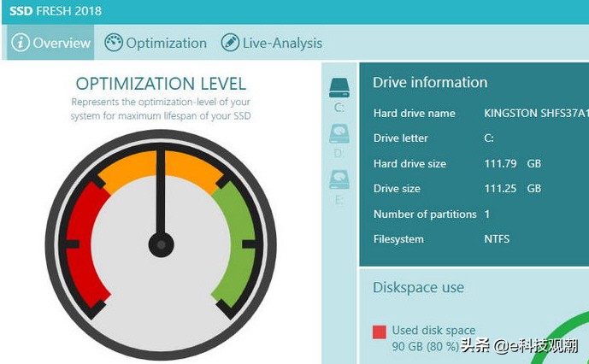Click the Filesystem label
Image resolution: width=589 pixels, height=364 pixels.
398,239
